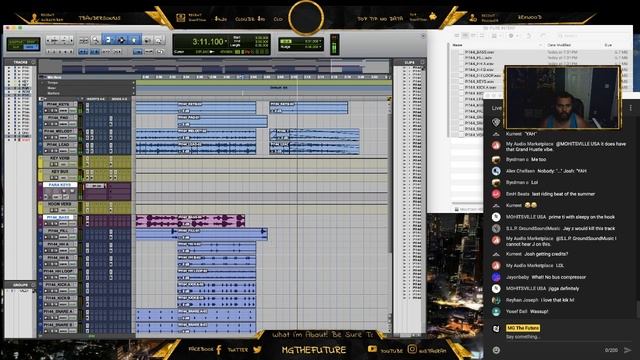Viewport: 640px width, 360px height.
Task: Open the Clips list menu icon
Action: (x=422, y=62)
